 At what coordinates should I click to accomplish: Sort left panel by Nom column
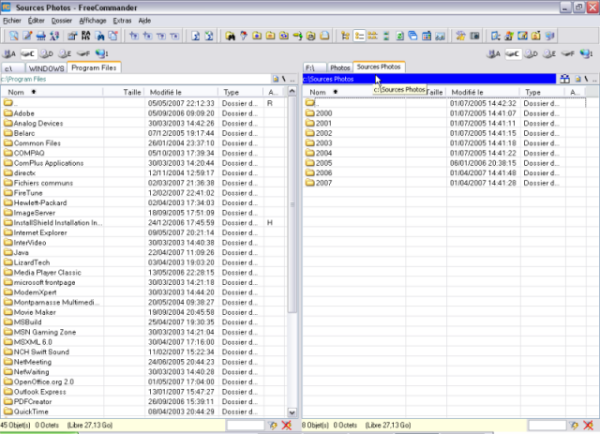click(x=52, y=92)
